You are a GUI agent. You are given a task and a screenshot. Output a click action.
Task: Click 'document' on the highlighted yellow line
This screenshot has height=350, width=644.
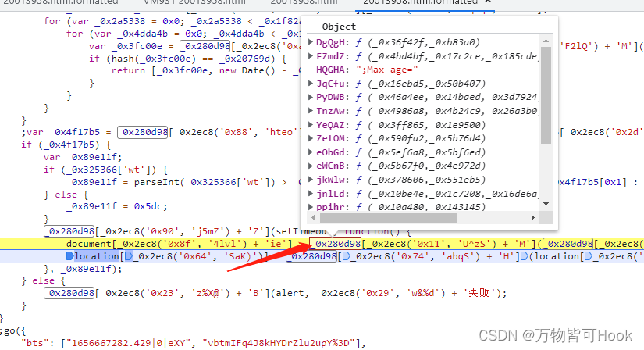click(x=89, y=244)
